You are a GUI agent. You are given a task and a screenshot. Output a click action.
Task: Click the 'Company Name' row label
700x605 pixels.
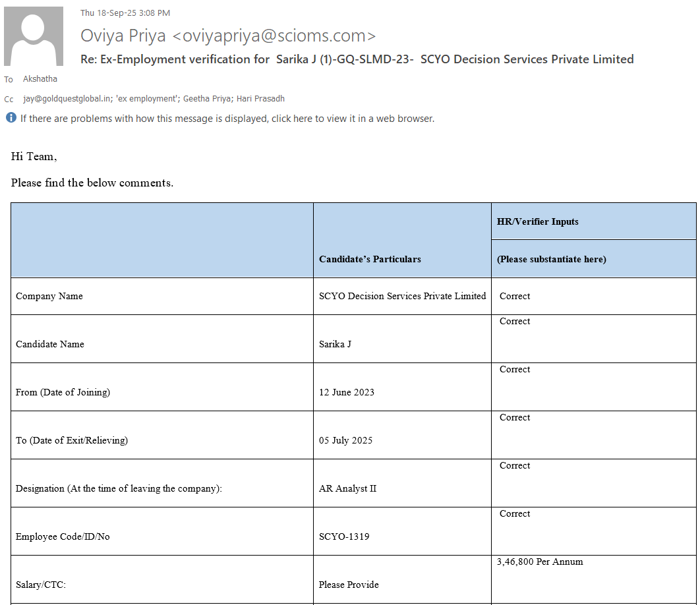pyautogui.click(x=49, y=297)
